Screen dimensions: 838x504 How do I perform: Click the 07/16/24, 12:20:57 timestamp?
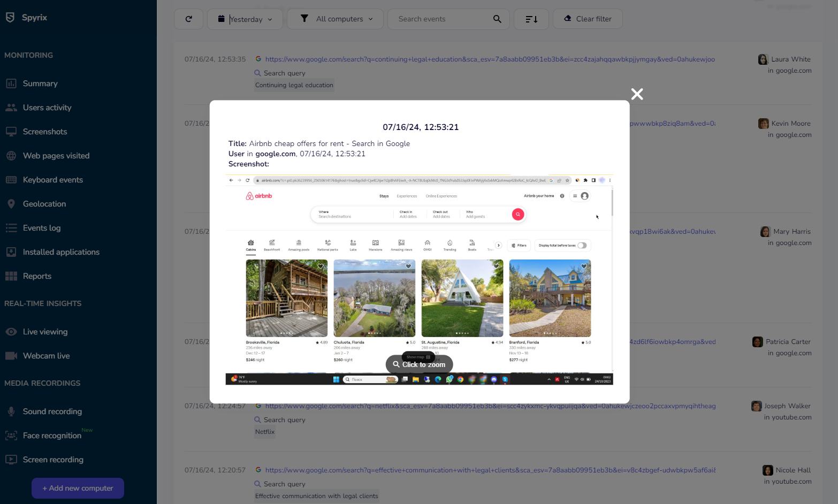(215, 470)
